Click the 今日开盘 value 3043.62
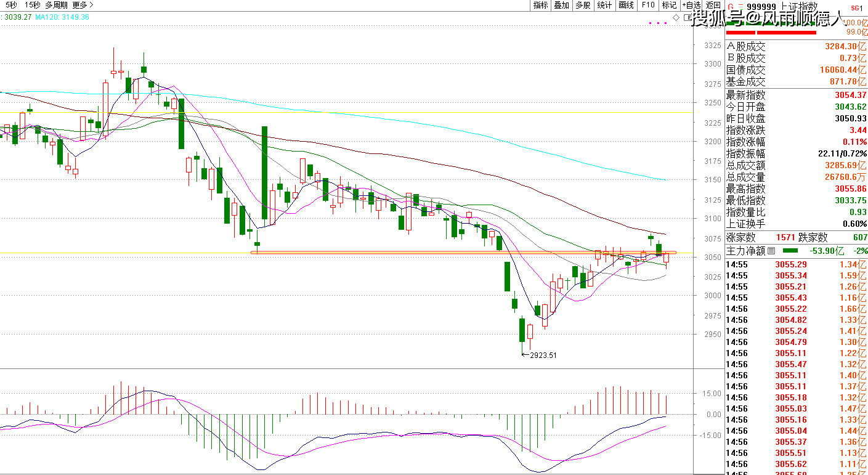This screenshot has width=868, height=475. point(851,107)
